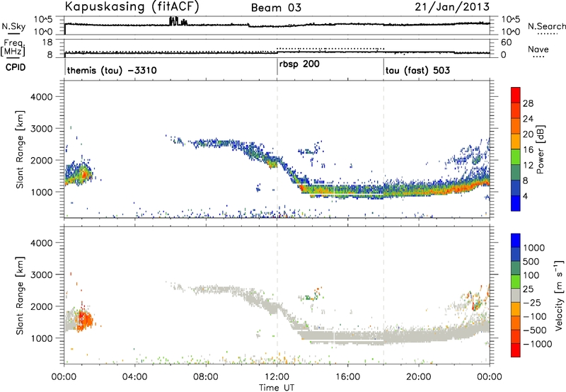The image size is (566, 392).
Task: Click the '-25' tick on the Velocity colorbar
Action: tap(532, 303)
